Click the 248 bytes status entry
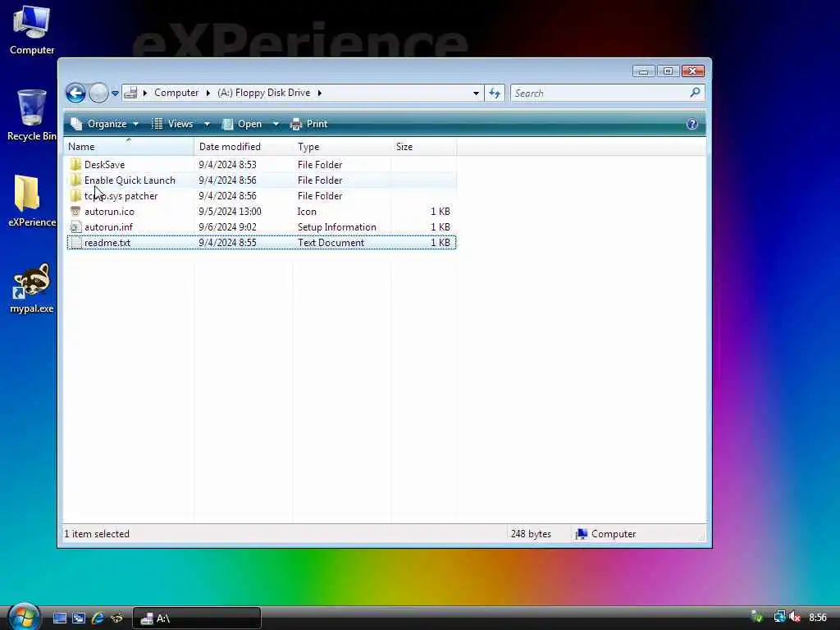This screenshot has width=840, height=630. (531, 534)
